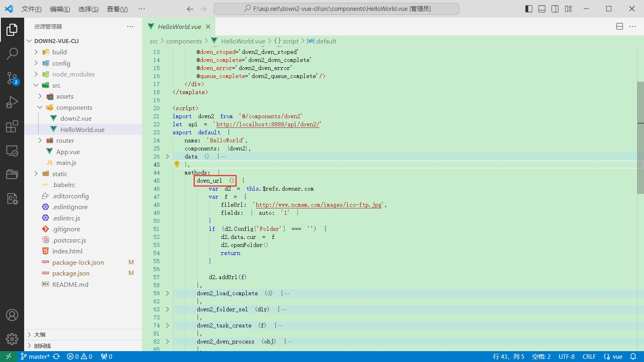
Task: Expand the 大纲 outline section
Action: click(x=40, y=335)
